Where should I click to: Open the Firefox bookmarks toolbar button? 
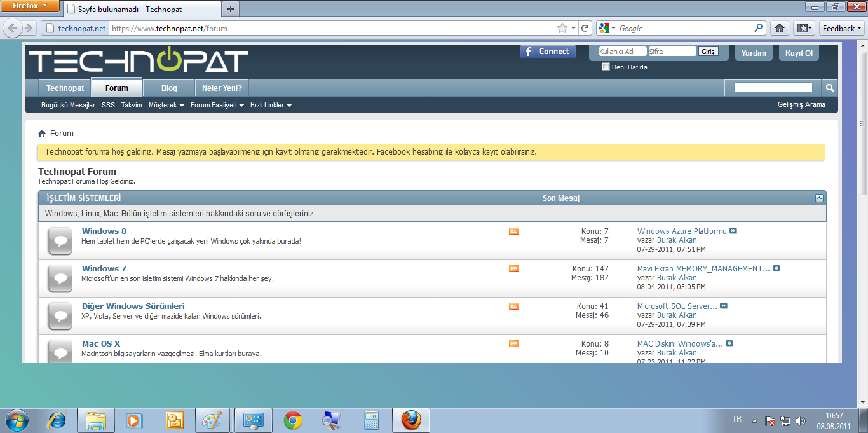[x=804, y=28]
